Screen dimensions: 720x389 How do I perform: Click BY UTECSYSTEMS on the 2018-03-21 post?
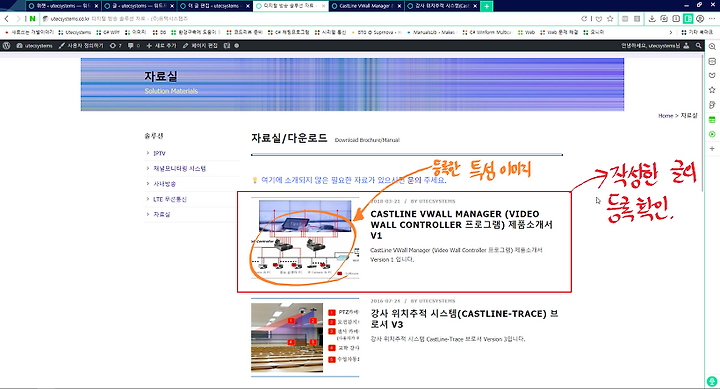[433, 201]
